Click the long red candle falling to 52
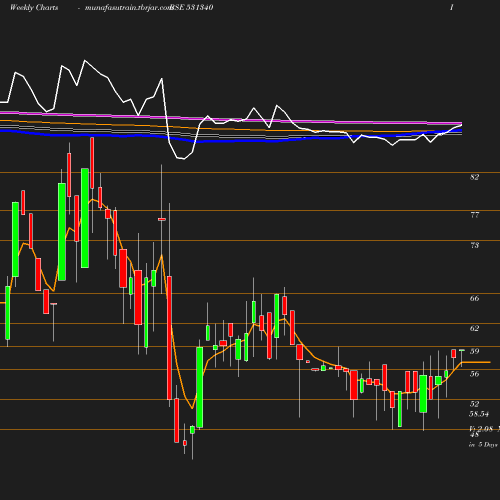Screen dimensions: 500x500 tap(169, 338)
